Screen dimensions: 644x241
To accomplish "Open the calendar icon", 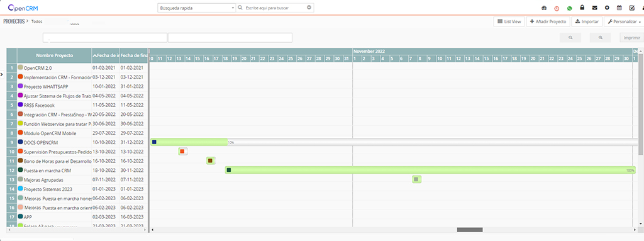I will point(619,8).
